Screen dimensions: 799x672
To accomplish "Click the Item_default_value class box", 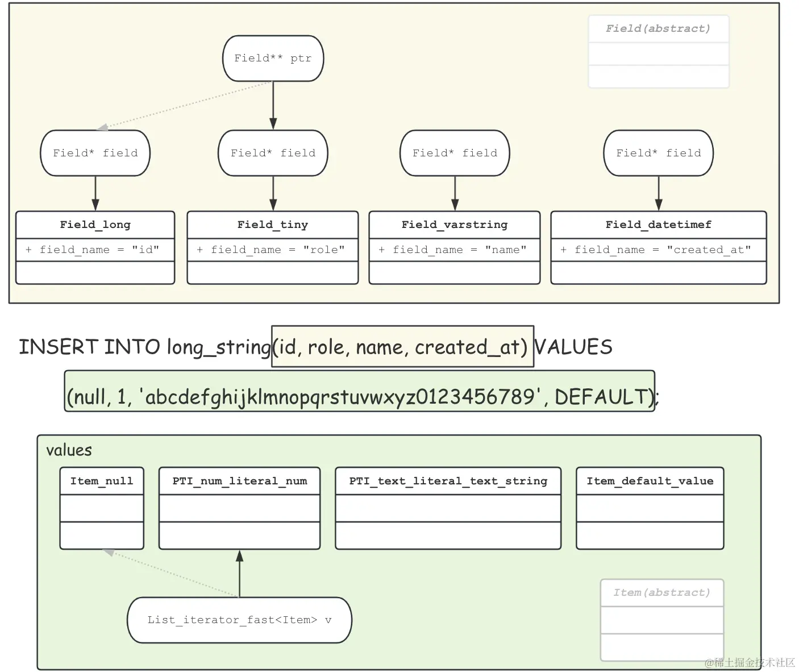I will click(x=650, y=508).
